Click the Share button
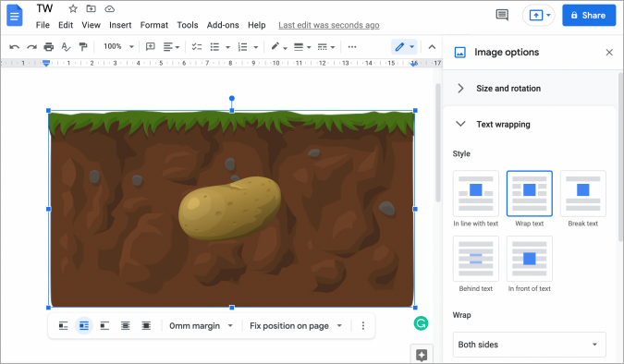 pyautogui.click(x=589, y=15)
